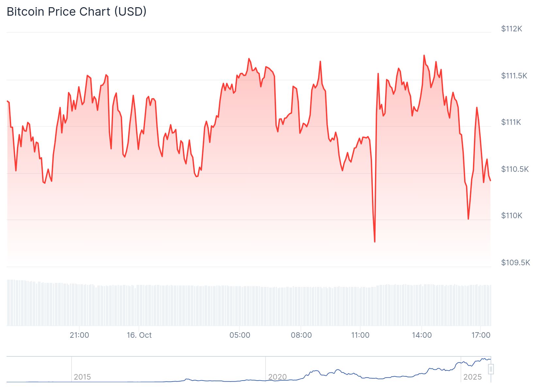Click the $112K price axis label
Screen dimensions: 537x392
512,29
